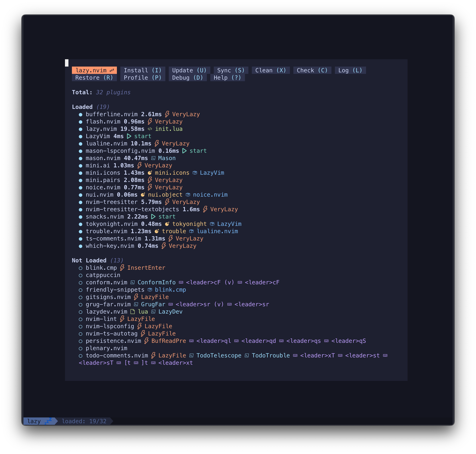The width and height of the screenshot is (476, 454).
Task: Click the noice.nvim plugin name in Loaded list
Action: (103, 188)
